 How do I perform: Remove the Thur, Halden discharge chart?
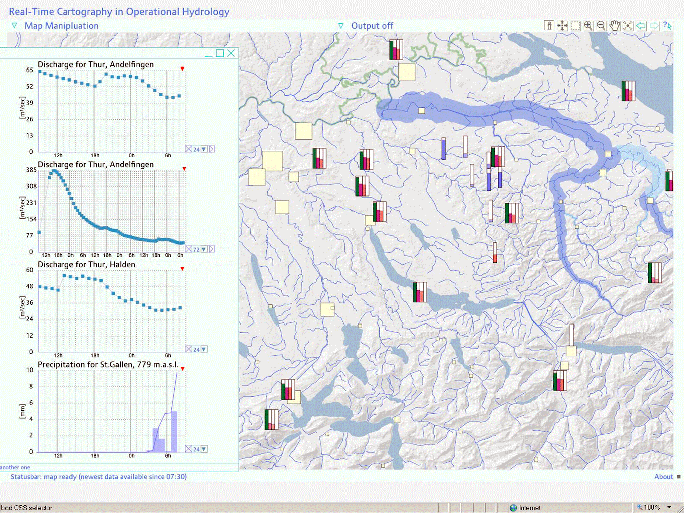coord(190,349)
